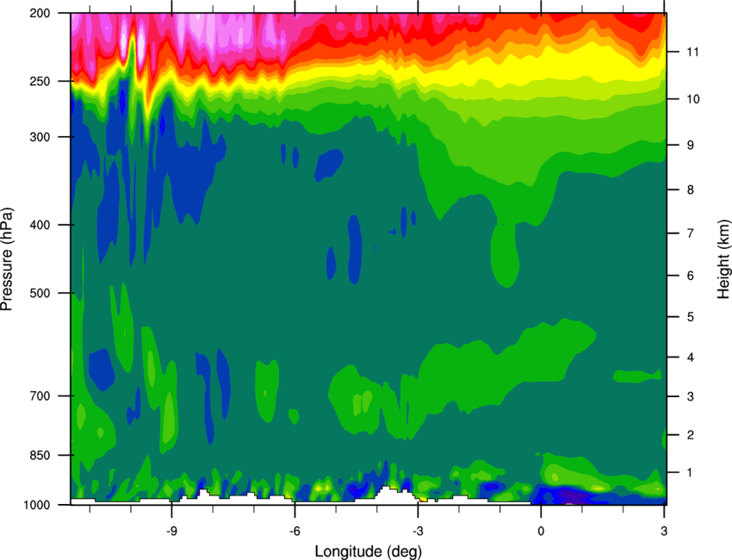
Task: Click the 10 km height tick label
Action: (x=692, y=99)
